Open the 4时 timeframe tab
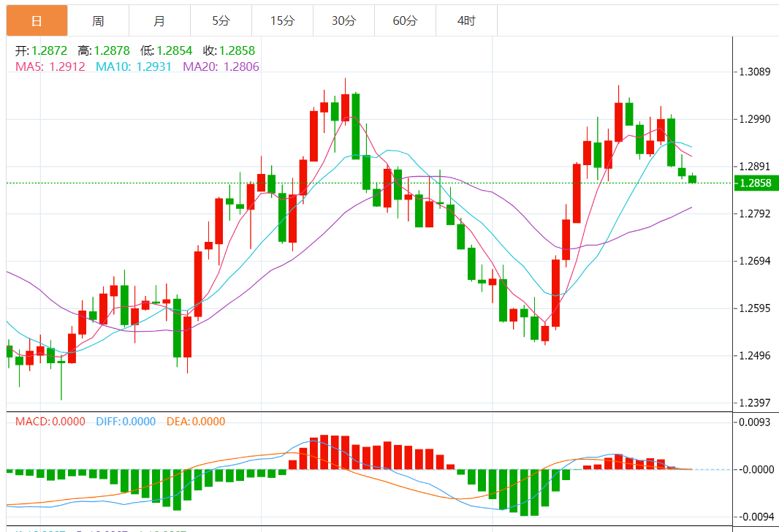This screenshot has width=779, height=532. pos(466,21)
